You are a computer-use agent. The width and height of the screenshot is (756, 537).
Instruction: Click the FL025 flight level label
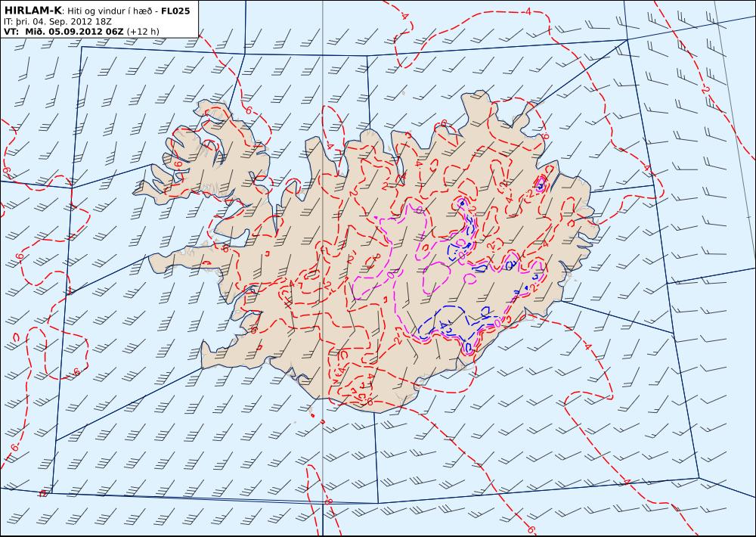point(175,11)
